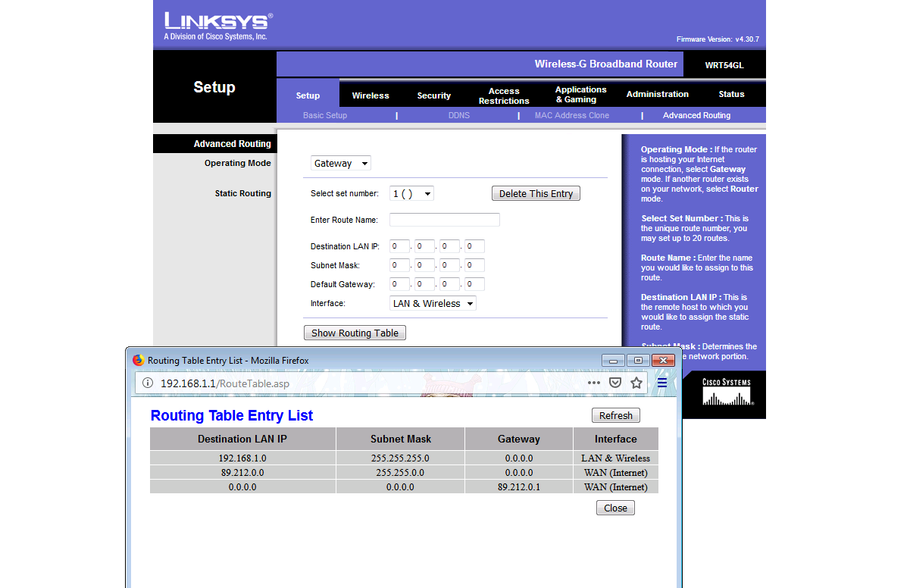Viewport: 910px width, 588px height.
Task: Select the 89.212.0.1 gateway cell
Action: click(519, 487)
